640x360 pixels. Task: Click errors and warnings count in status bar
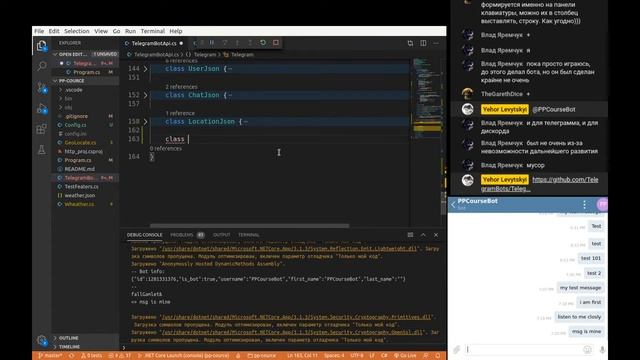click(120, 356)
